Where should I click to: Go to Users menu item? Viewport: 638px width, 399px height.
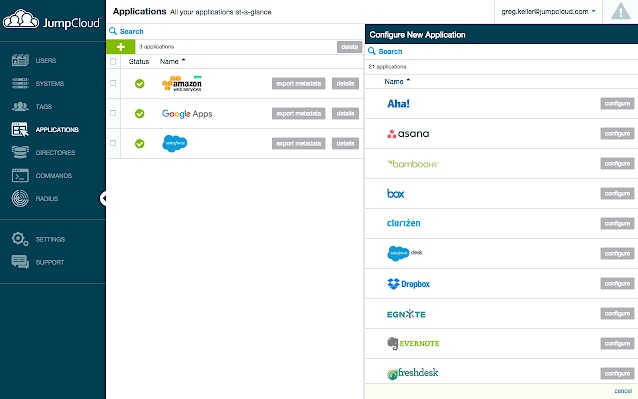coord(46,61)
